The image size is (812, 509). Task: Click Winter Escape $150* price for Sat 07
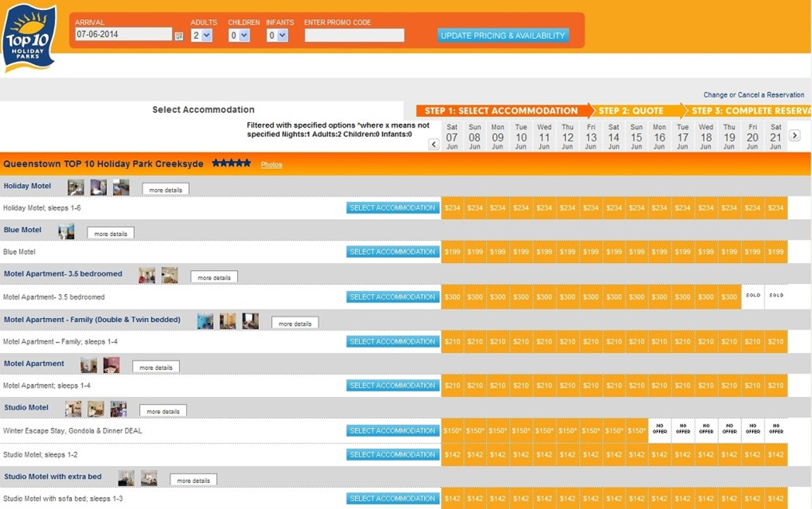click(x=452, y=430)
